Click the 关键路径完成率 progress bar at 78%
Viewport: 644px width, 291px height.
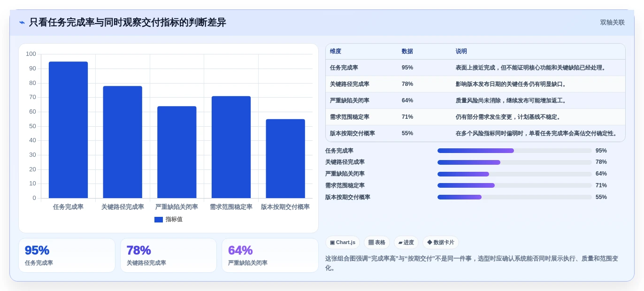point(514,162)
